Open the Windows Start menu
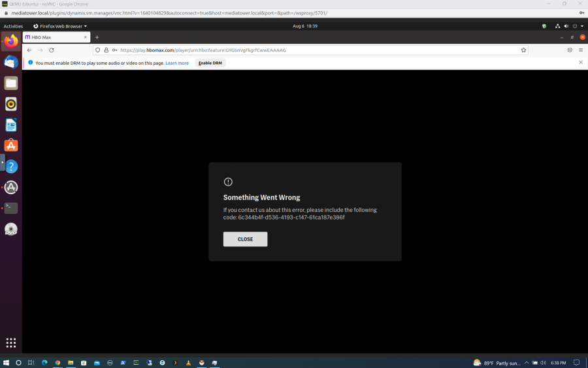 [6, 363]
